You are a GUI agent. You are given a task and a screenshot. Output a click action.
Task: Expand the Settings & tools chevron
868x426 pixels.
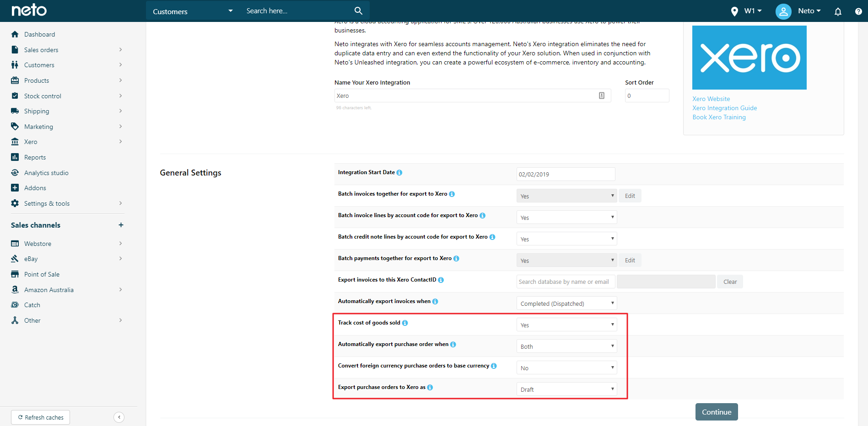coord(120,203)
